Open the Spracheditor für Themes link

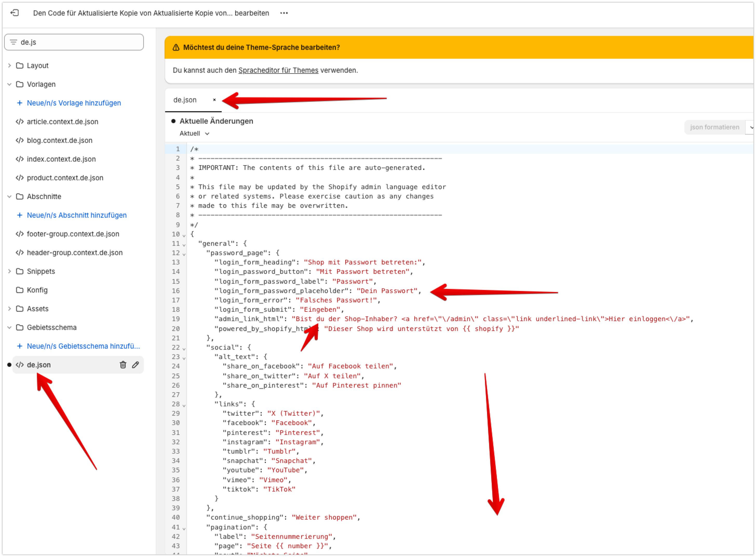[278, 70]
